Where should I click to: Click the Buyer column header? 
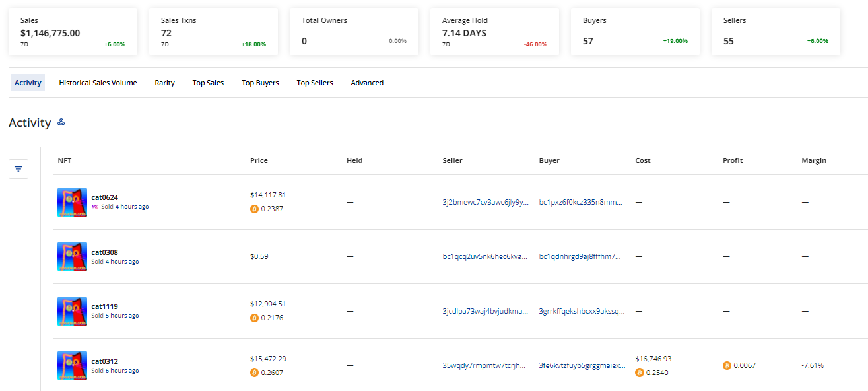pyautogui.click(x=549, y=160)
